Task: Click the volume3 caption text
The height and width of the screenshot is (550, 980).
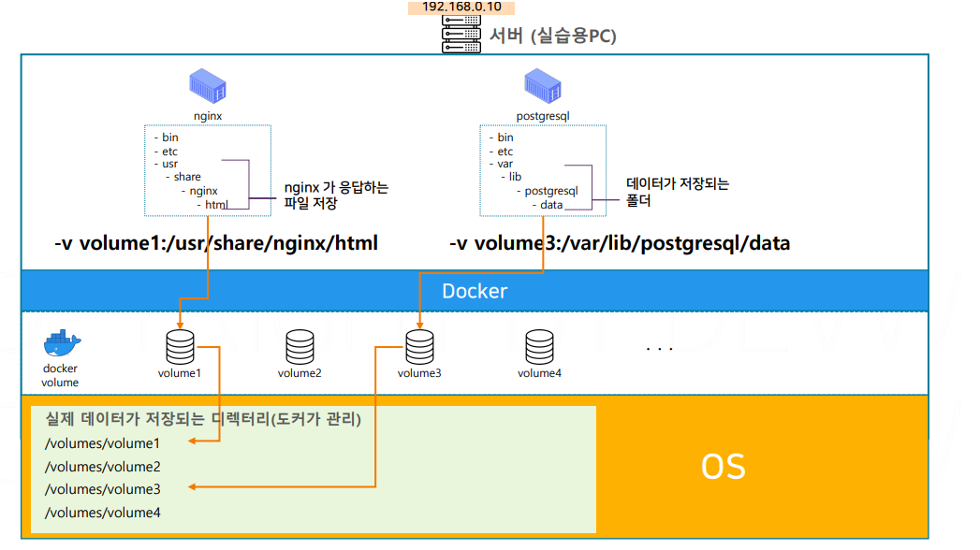Action: [419, 373]
